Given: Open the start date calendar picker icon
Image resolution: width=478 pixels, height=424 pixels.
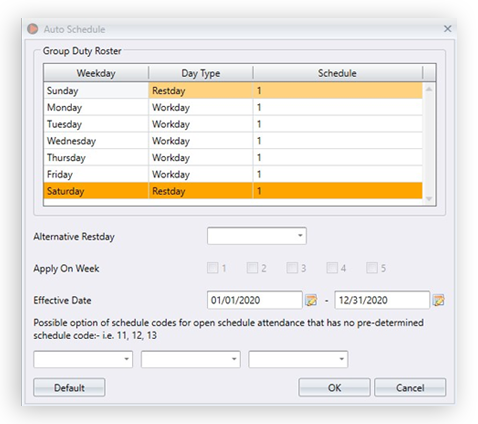Looking at the screenshot, I should click(311, 300).
